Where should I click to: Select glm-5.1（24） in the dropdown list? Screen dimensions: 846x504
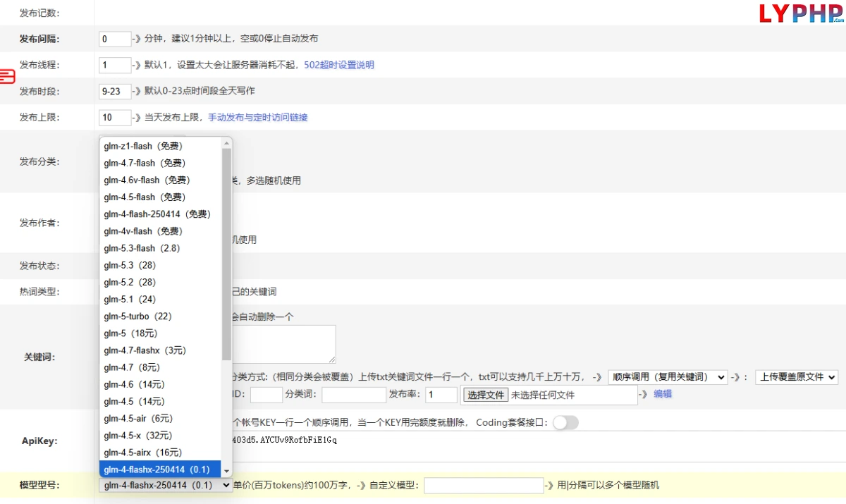point(161,299)
